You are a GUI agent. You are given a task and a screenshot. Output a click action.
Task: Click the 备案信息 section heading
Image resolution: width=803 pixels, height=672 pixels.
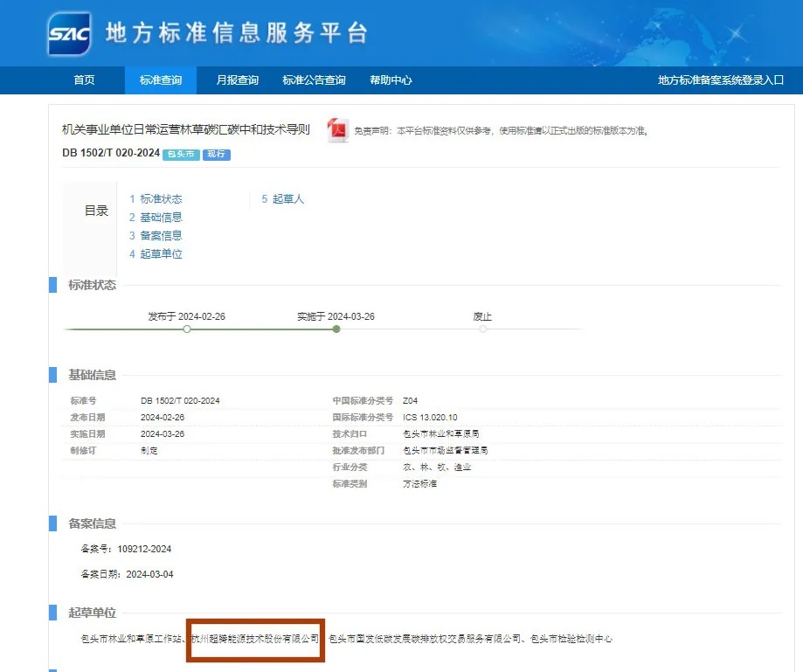tap(92, 523)
